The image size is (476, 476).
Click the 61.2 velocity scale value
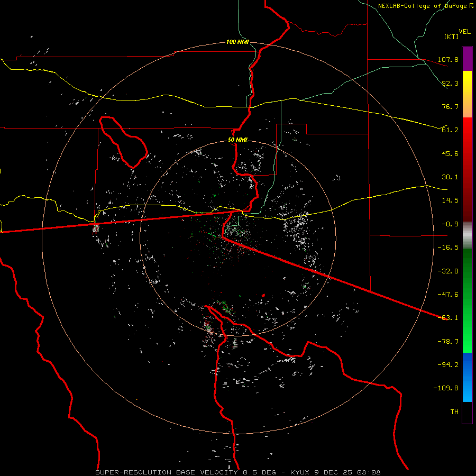(450, 130)
